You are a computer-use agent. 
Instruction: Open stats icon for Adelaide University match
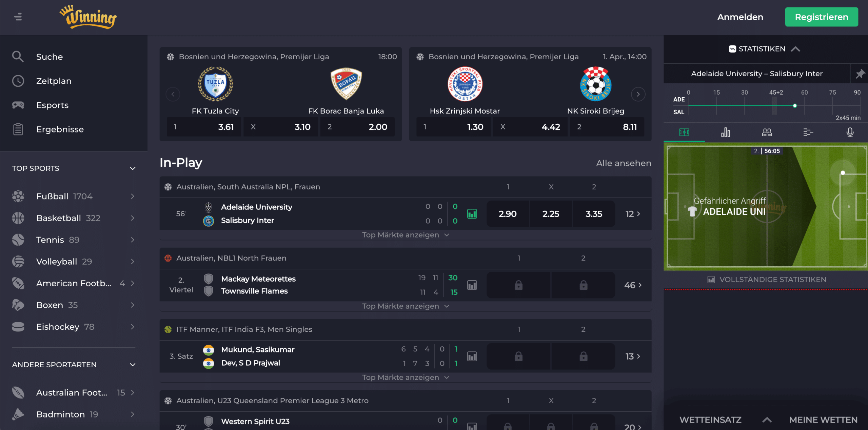(x=472, y=214)
